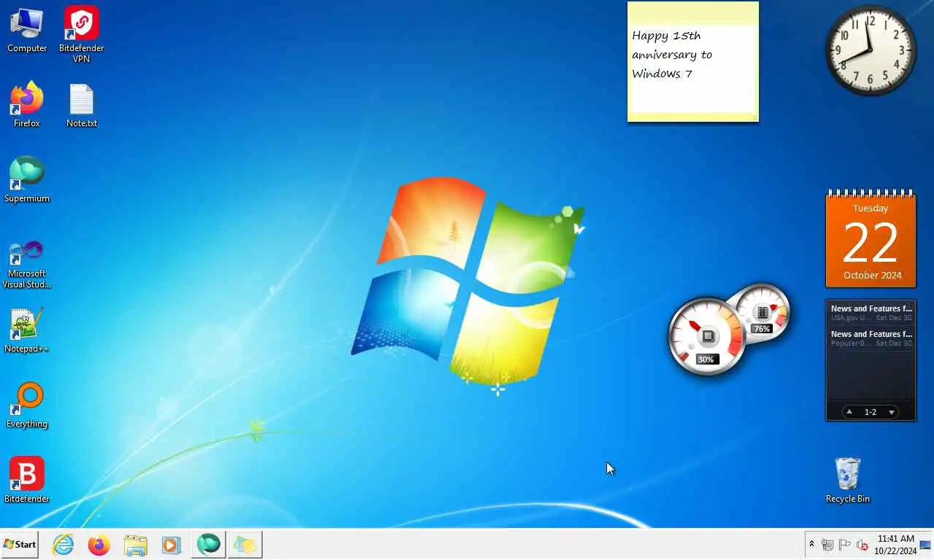Viewport: 934px width, 560px height.
Task: Open the taskbar clock showing 11:41 AM
Action: click(x=895, y=545)
